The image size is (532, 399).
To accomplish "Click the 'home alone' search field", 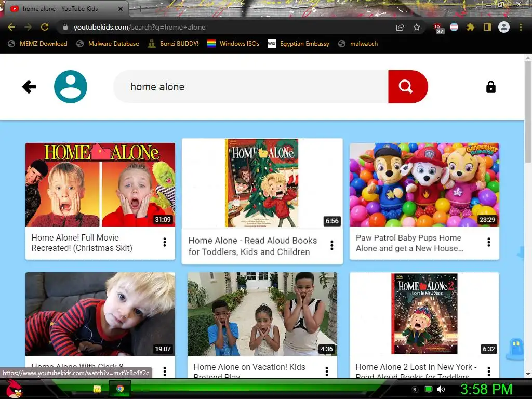I will coord(251,87).
